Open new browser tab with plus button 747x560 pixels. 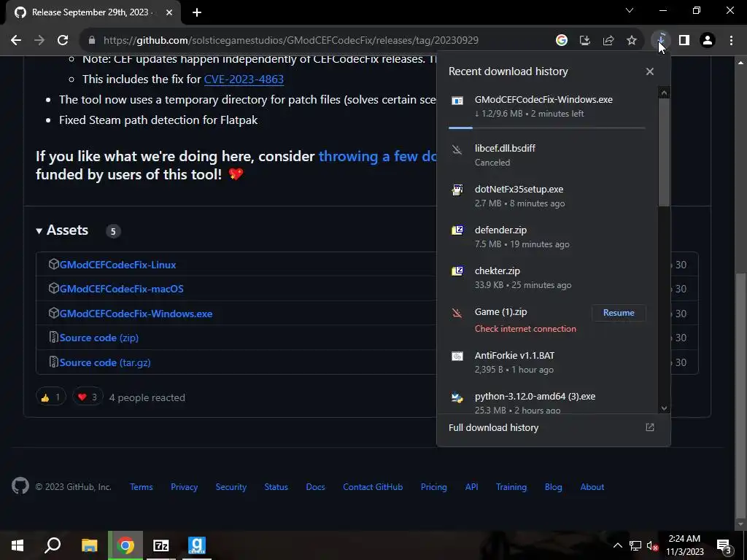click(x=197, y=12)
